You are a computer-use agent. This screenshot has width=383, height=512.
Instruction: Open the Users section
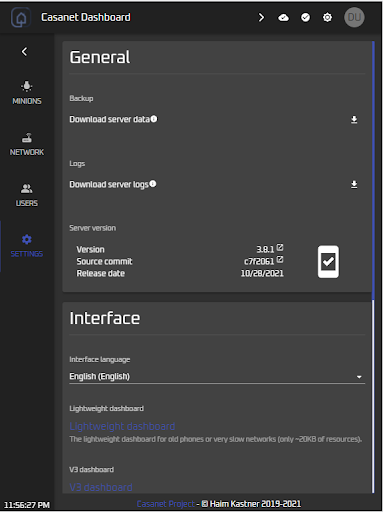coord(27,195)
